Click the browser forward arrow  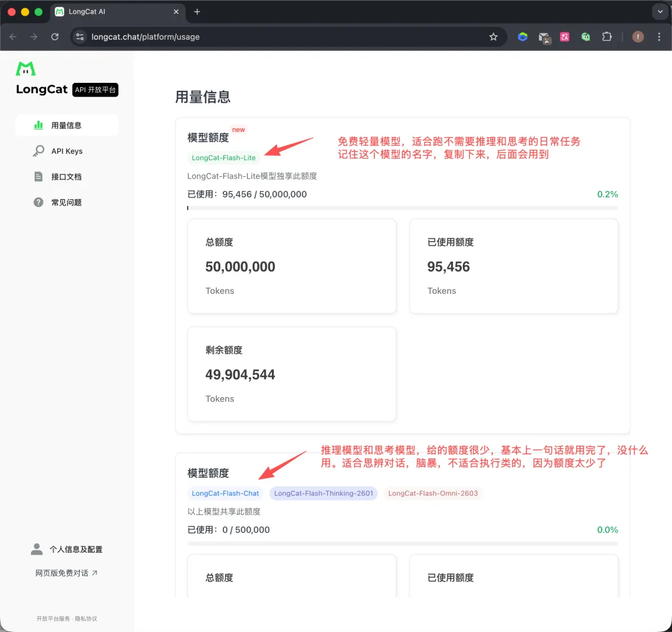point(34,37)
